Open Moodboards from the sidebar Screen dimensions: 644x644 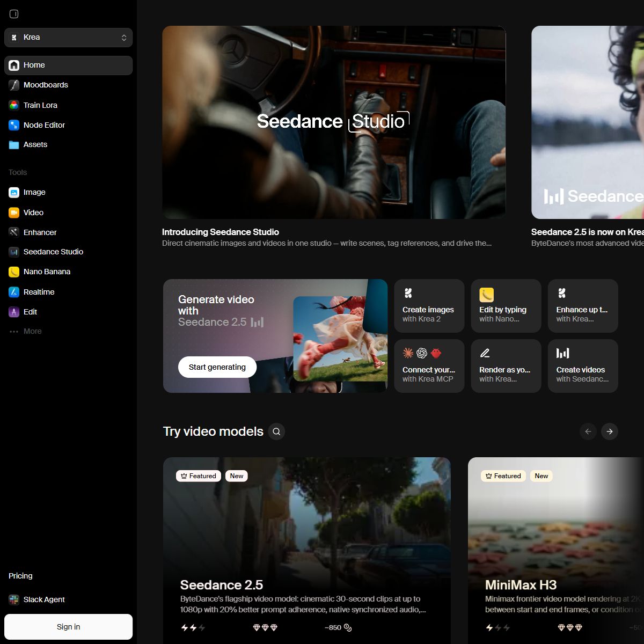[68, 85]
